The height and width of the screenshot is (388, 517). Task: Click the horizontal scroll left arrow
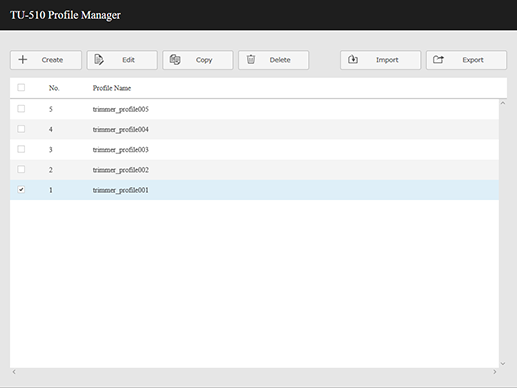point(14,372)
